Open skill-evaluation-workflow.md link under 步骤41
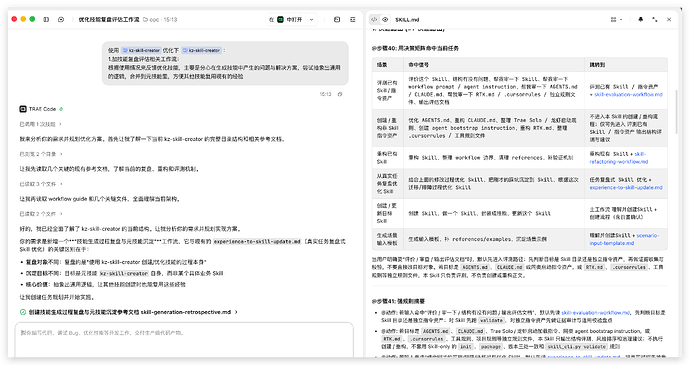This screenshot has width=690, height=365. [595, 313]
